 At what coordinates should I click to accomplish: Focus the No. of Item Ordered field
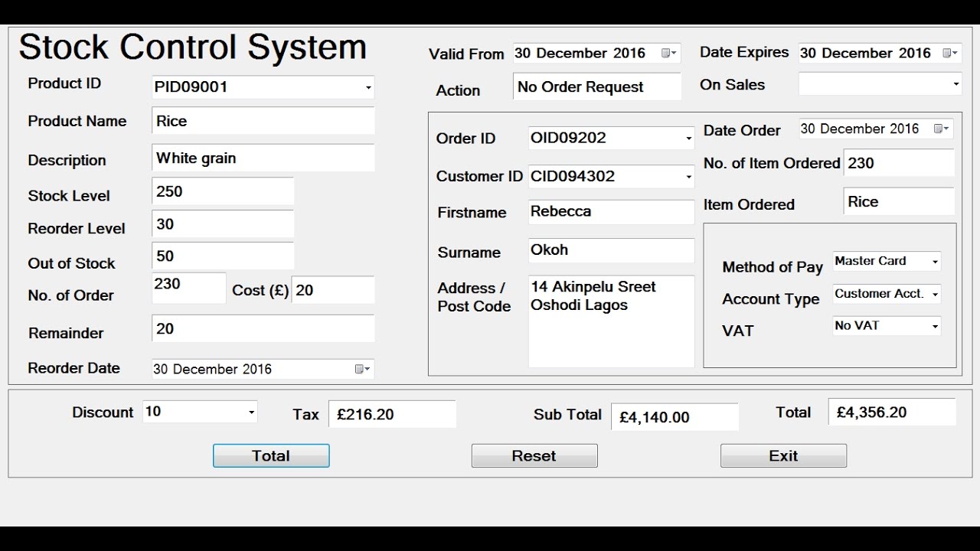pos(899,163)
